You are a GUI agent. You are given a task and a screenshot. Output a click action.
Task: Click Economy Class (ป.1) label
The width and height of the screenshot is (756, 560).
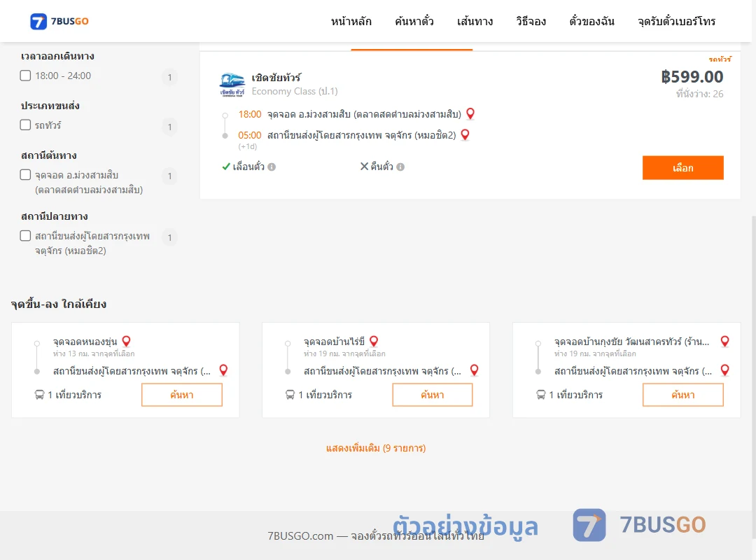click(295, 91)
